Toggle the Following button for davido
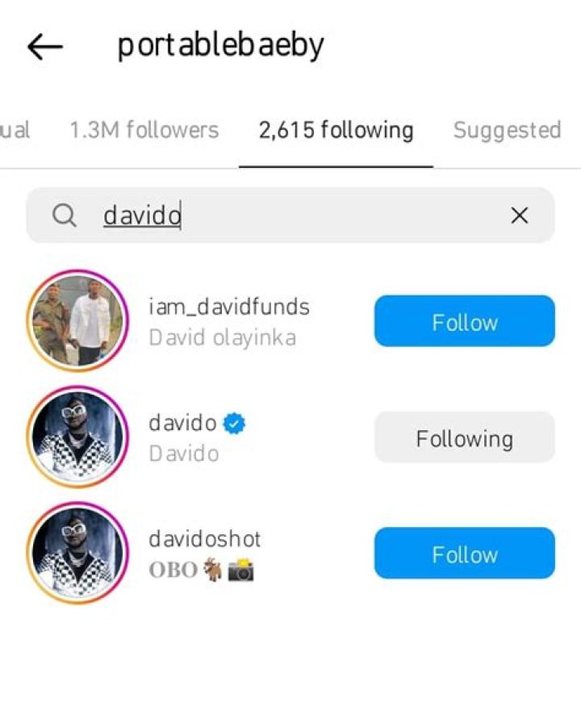 coord(465,437)
